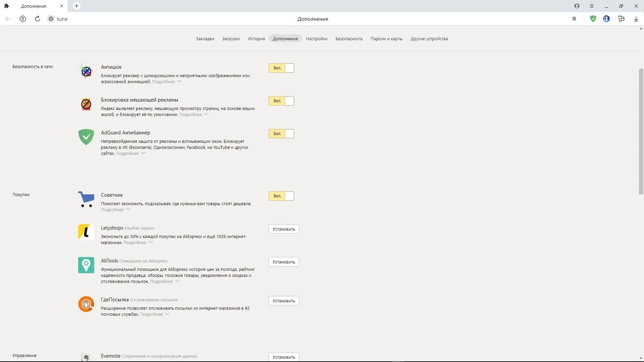Open the Безопасность tab
The image size is (644, 362).
click(349, 39)
